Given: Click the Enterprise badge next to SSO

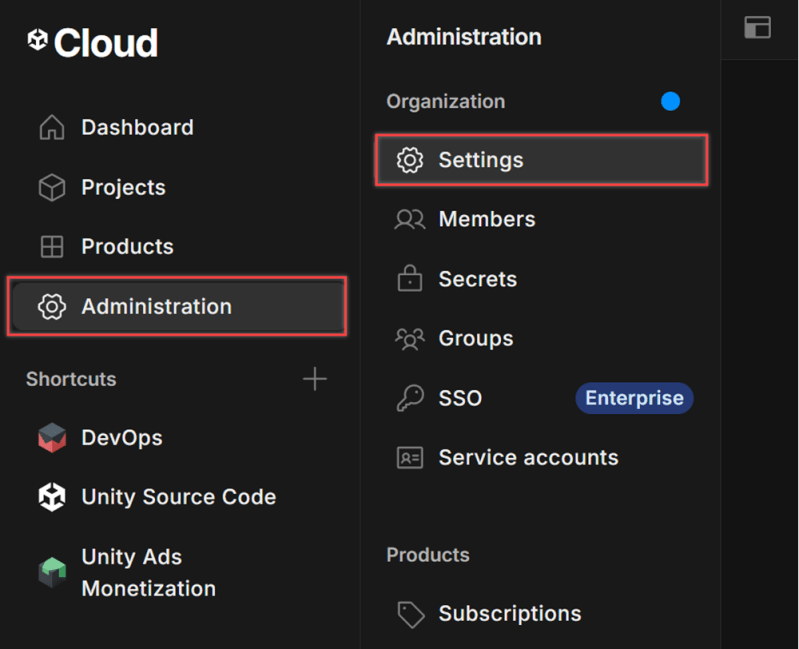Looking at the screenshot, I should click(634, 398).
